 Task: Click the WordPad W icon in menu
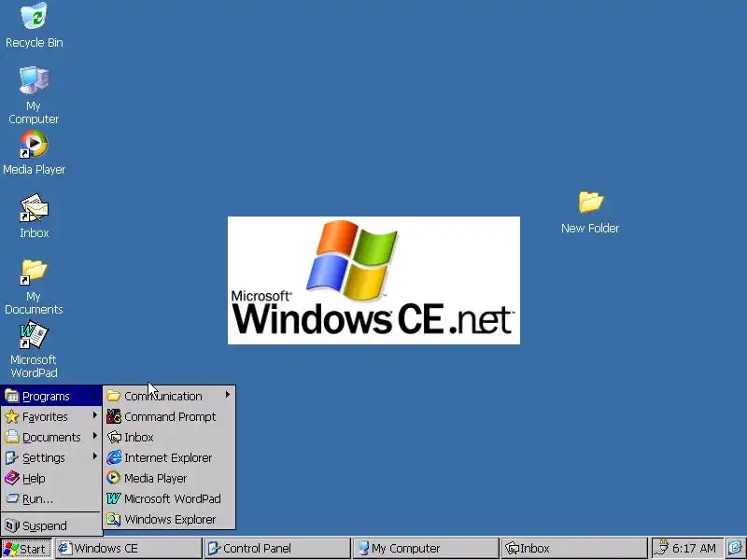pyautogui.click(x=114, y=498)
